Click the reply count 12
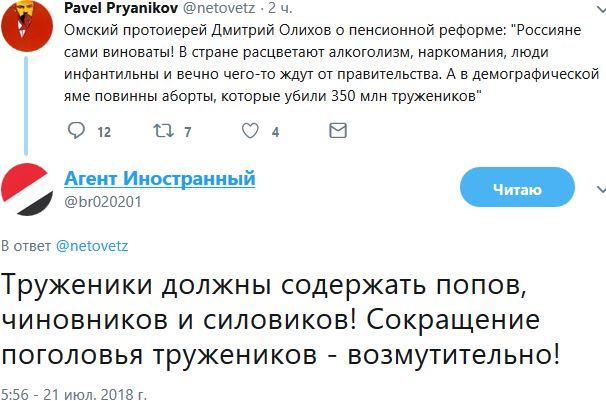This screenshot has height=401, width=606. coord(103,131)
